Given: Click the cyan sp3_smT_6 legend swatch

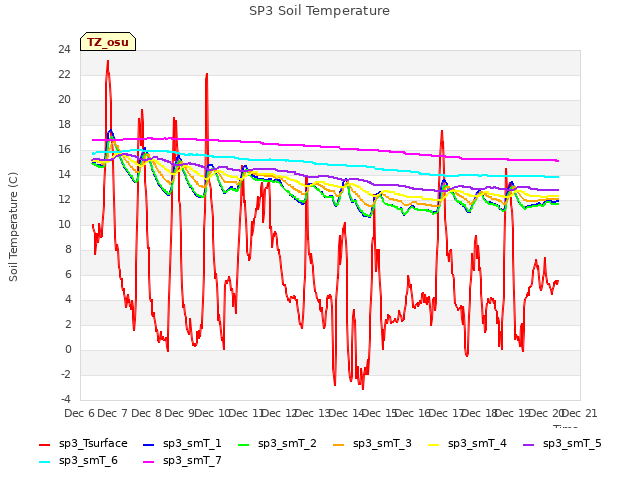Looking at the screenshot, I should (44, 462).
